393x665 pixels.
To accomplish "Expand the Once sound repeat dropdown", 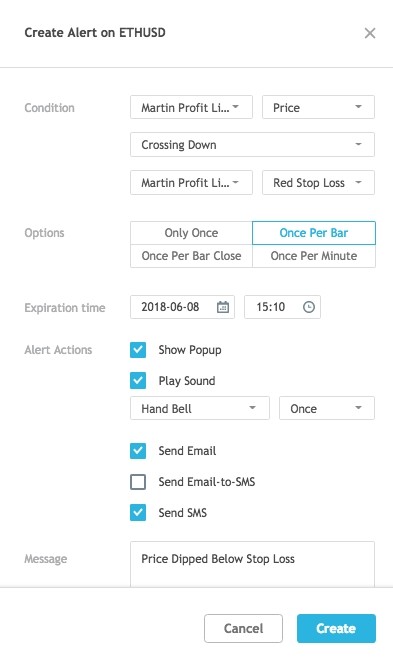I will [x=327, y=408].
